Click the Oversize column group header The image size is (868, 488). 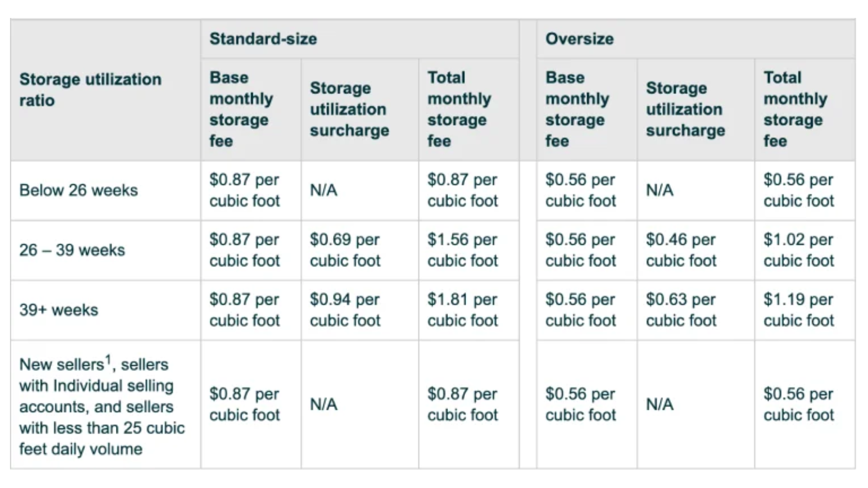[579, 39]
